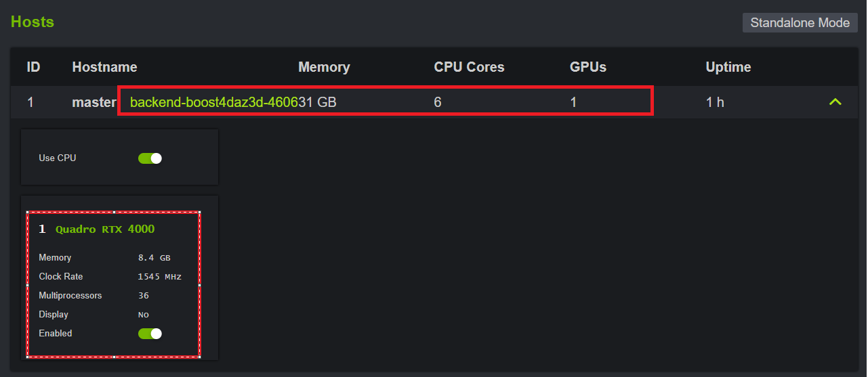Click the GPUs column header
868x377 pixels.
(587, 67)
